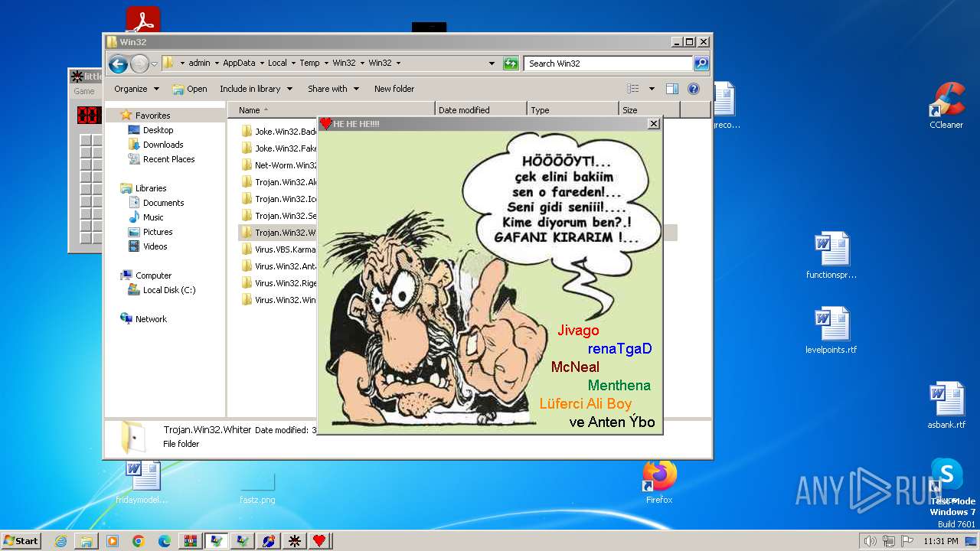Open the Action Center flag icon
This screenshot has width=980, height=551.
[x=906, y=541]
